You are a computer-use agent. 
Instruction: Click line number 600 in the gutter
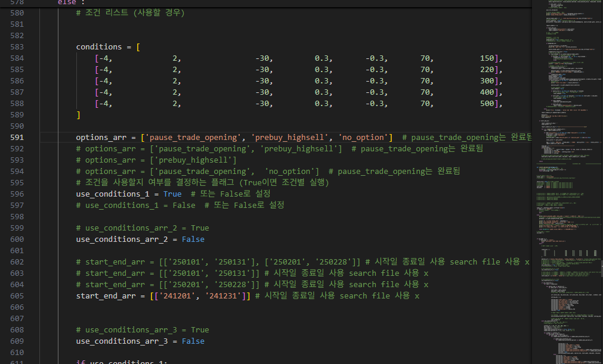pyautogui.click(x=17, y=239)
